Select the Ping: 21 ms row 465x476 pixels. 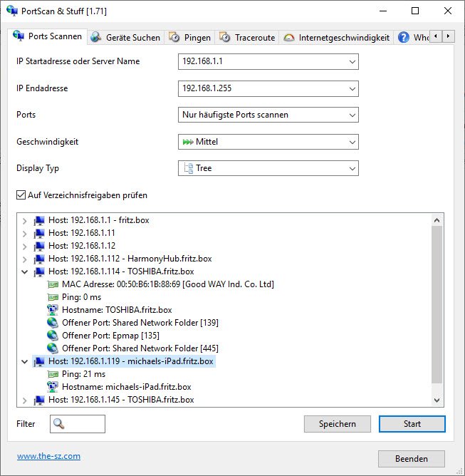tap(83, 374)
